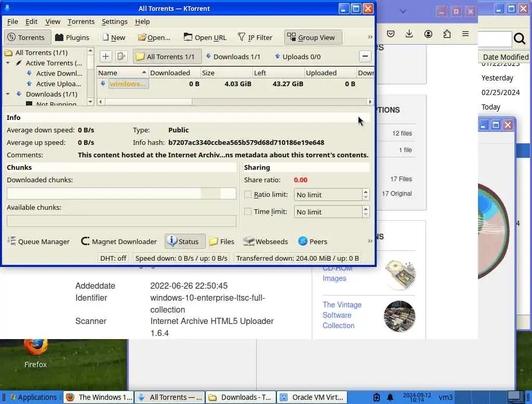Sort by Uploaded column header
Image resolution: width=532 pixels, height=404 pixels.
330,73
